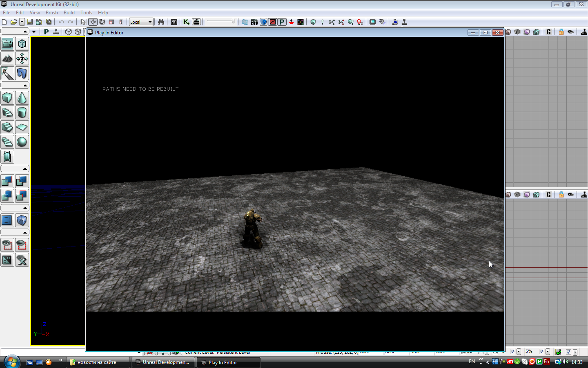Activate Terrain Editing mode
The width and height of the screenshot is (588, 368).
[x=7, y=58]
